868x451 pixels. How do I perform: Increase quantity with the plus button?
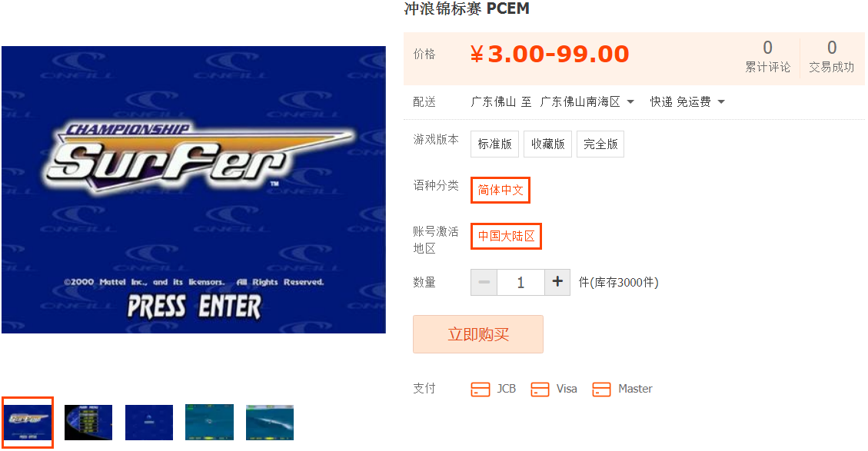[557, 282]
